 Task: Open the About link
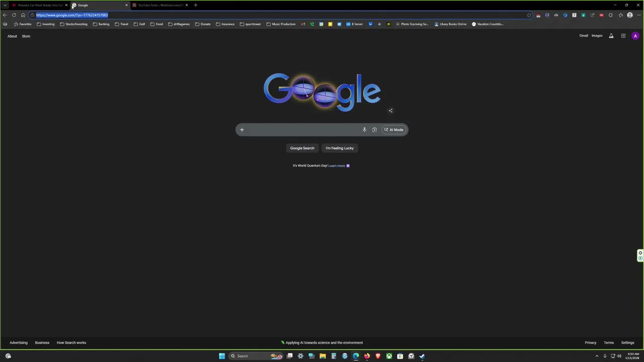coord(12,36)
